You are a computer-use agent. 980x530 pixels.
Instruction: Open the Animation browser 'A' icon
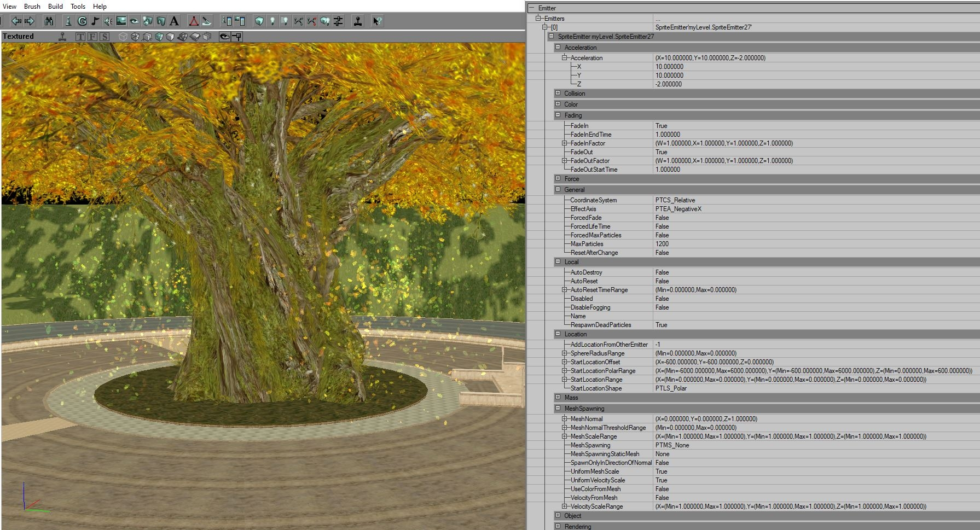[174, 21]
